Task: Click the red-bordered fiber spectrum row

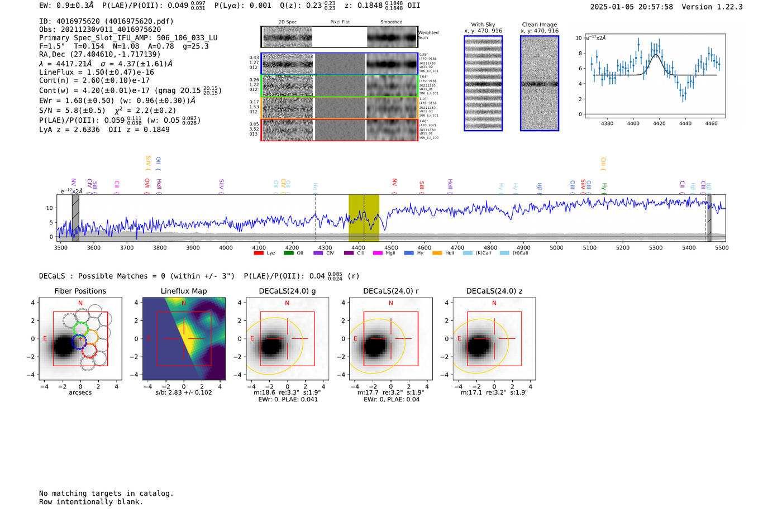Action: click(339, 130)
